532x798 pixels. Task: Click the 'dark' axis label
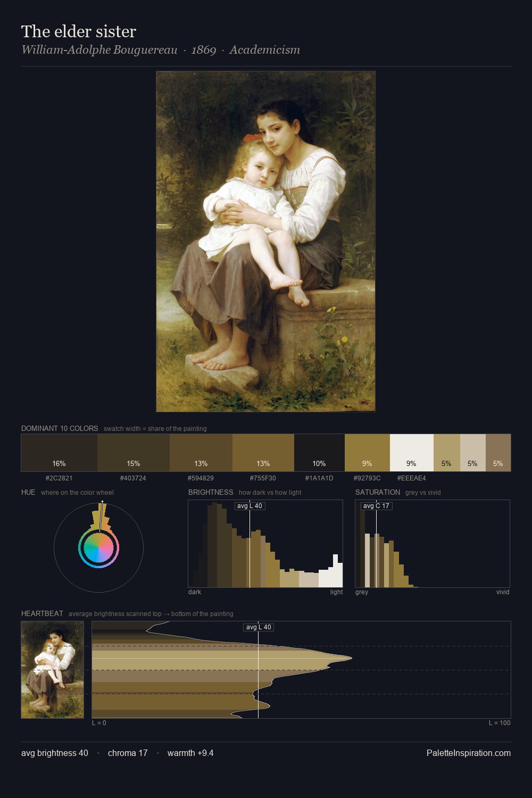click(195, 592)
